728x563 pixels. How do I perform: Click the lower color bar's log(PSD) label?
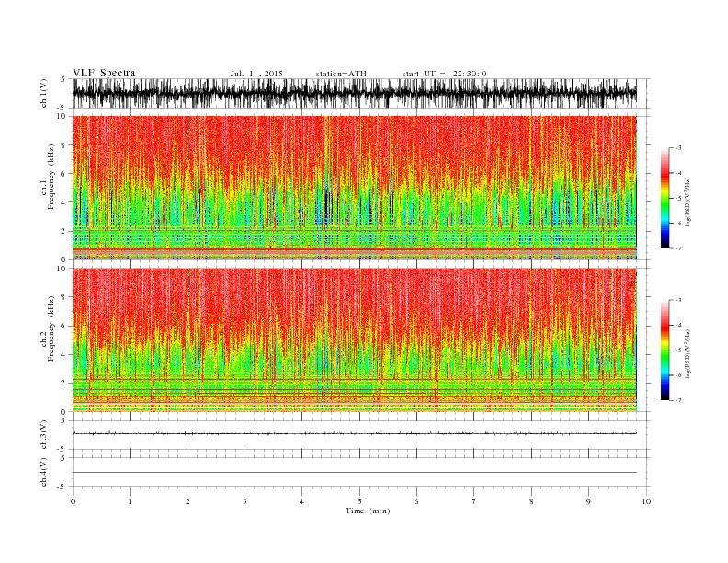[x=688, y=353]
